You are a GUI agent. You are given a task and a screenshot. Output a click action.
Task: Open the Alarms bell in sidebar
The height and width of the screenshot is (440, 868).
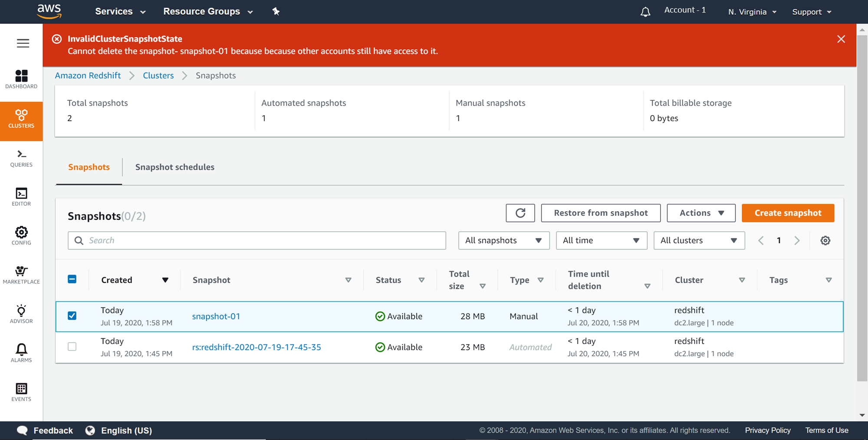point(21,353)
